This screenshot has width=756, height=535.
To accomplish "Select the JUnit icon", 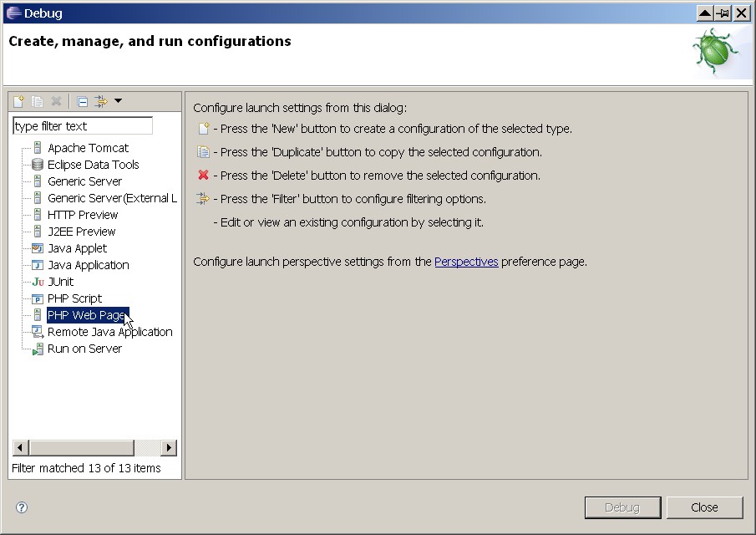I will click(x=38, y=282).
